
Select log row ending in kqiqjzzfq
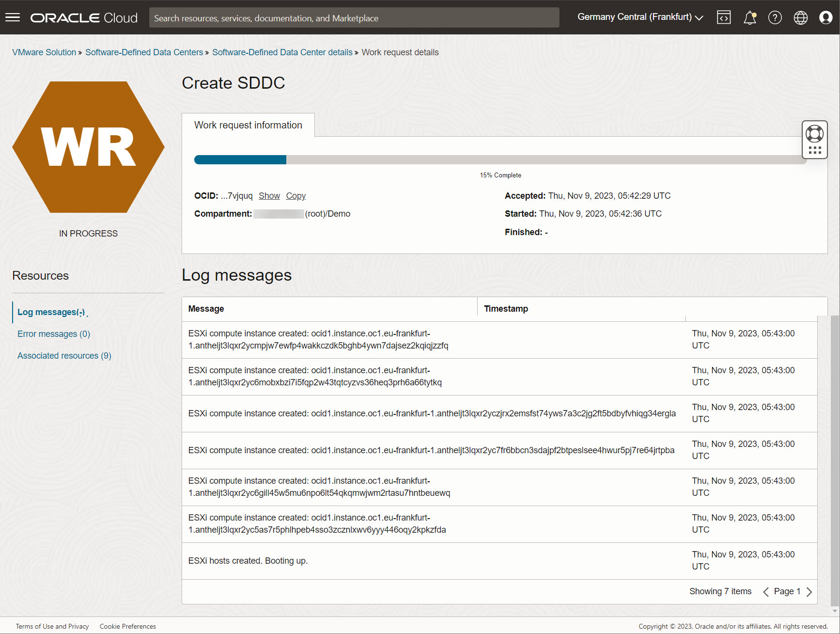[x=499, y=340]
